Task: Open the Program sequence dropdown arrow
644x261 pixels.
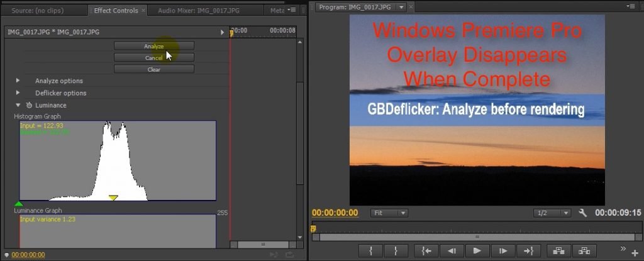Action: pos(401,7)
